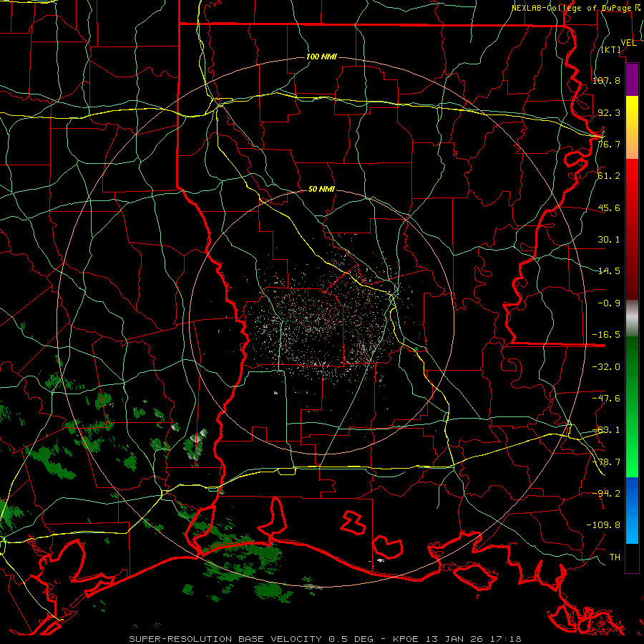Click the blue segment of velocity color bar
Viewport: 644px width, 644px height.
click(632, 510)
